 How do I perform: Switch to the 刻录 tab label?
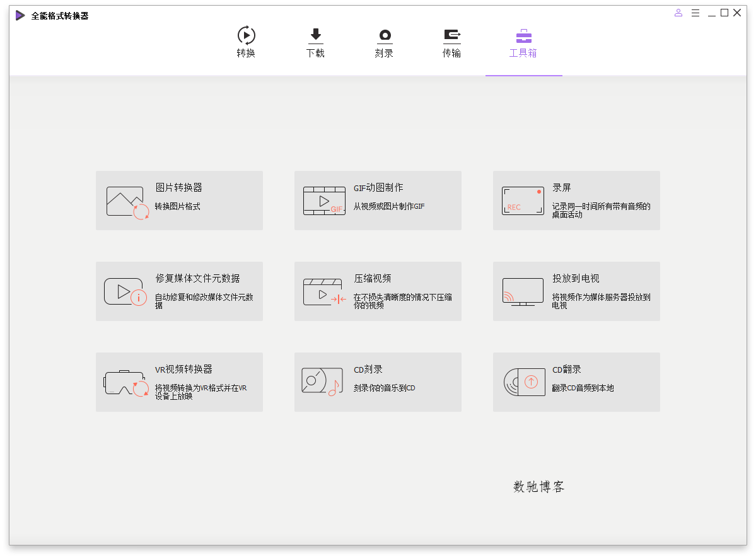pos(384,53)
